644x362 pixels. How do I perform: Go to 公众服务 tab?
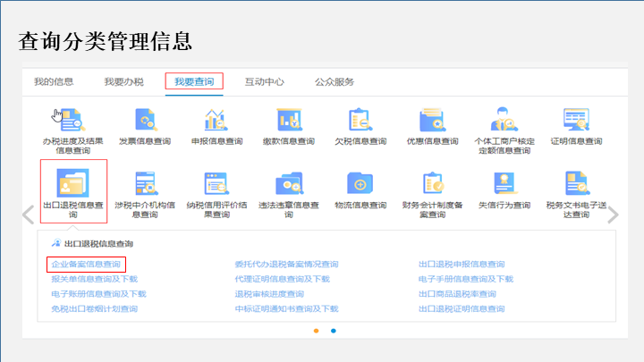click(x=335, y=81)
